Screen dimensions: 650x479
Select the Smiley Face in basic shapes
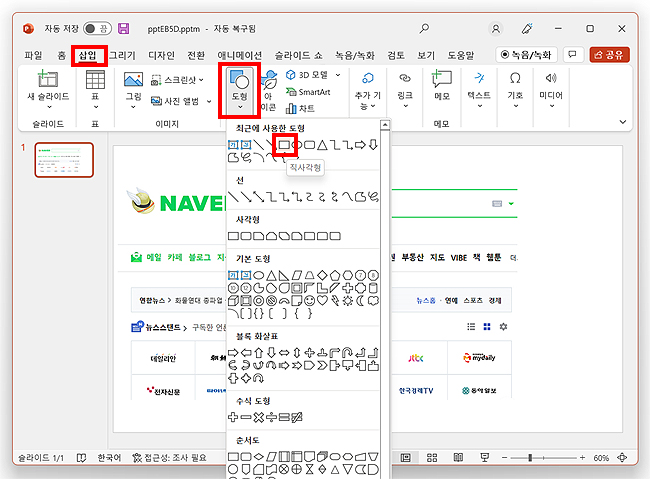[x=309, y=301]
